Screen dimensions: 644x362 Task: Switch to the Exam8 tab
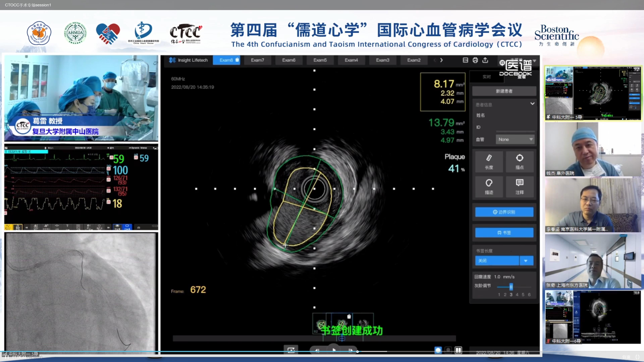(x=226, y=60)
